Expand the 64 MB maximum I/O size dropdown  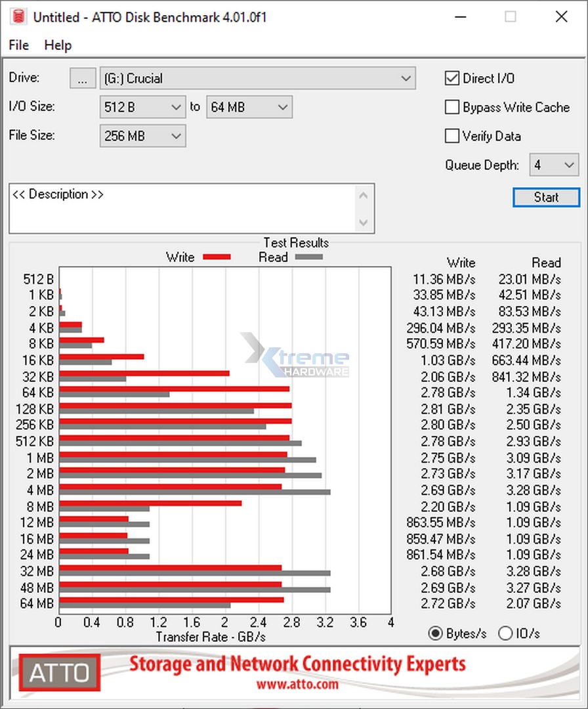[x=249, y=107]
